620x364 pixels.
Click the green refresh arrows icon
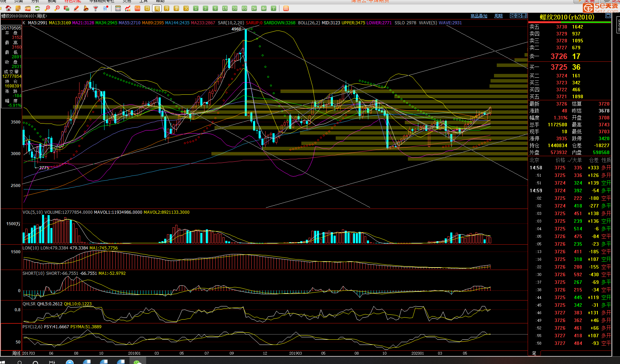(37, 8)
